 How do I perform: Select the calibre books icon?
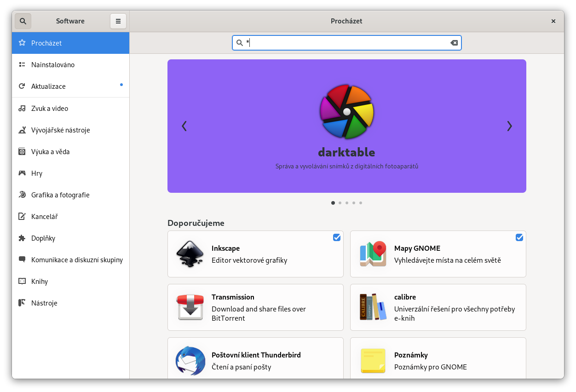tap(372, 307)
